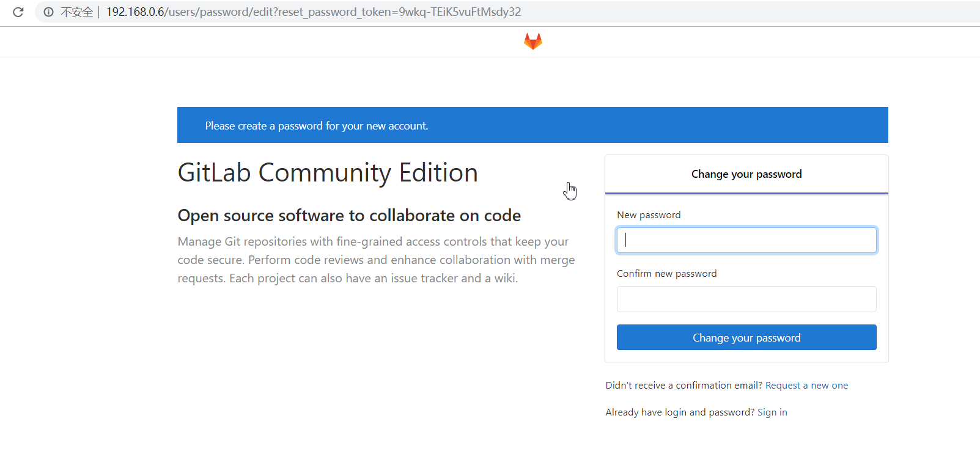Select the Change your password tab header
Screen dimensions: 980x465
pyautogui.click(x=746, y=174)
